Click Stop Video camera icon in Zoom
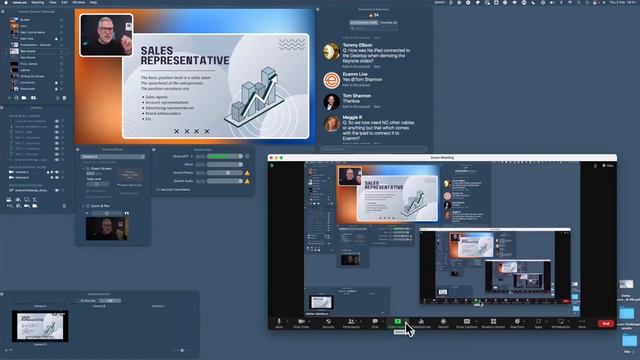This screenshot has height=360, width=640. [301, 322]
